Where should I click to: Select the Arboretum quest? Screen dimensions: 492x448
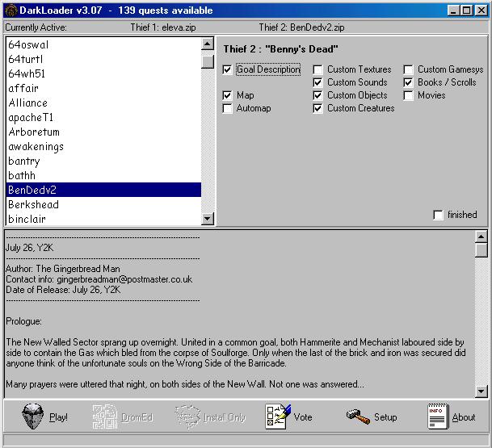tap(103, 132)
